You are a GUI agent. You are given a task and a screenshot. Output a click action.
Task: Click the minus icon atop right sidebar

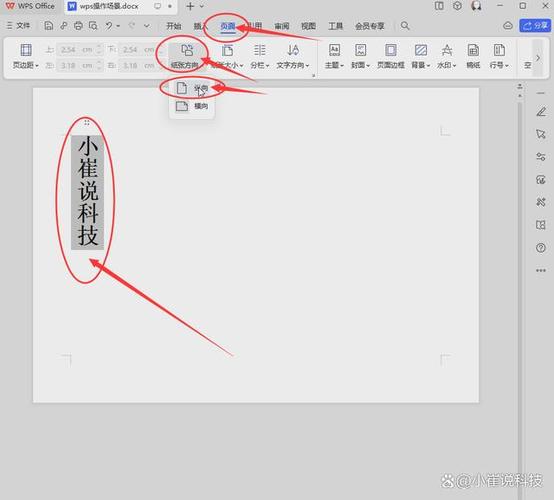(x=541, y=93)
